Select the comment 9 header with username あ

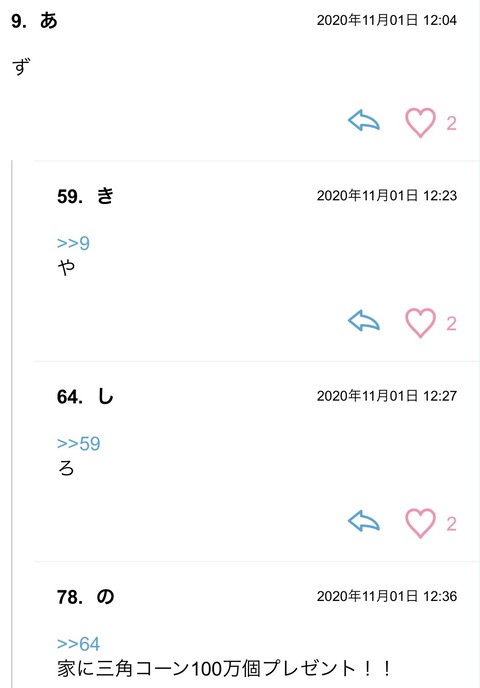[34, 21]
